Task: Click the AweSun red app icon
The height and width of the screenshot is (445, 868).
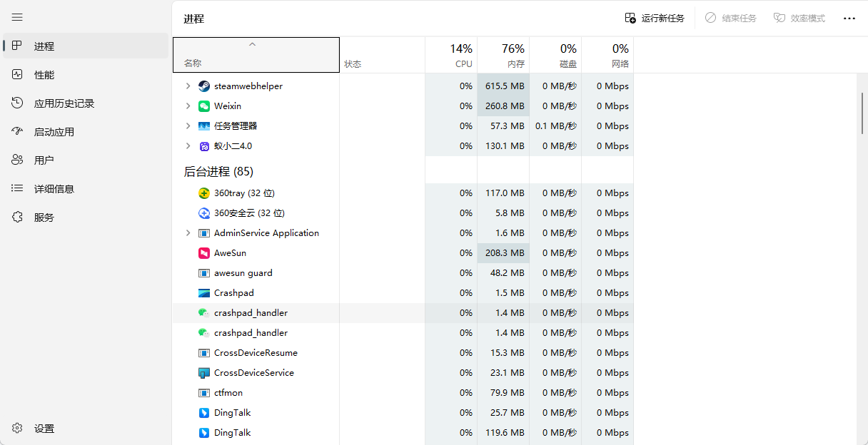Action: pyautogui.click(x=204, y=253)
